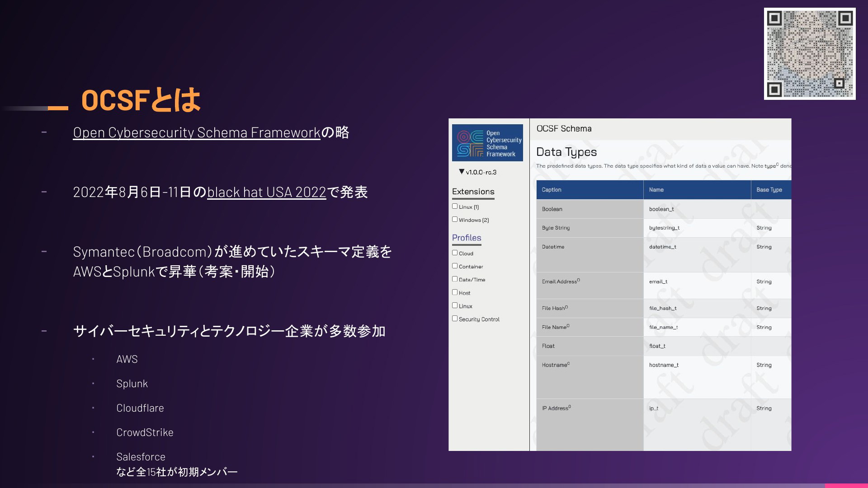Open the Extensions heading in the sidebar
Viewport: 868px width, 488px height.
(473, 192)
